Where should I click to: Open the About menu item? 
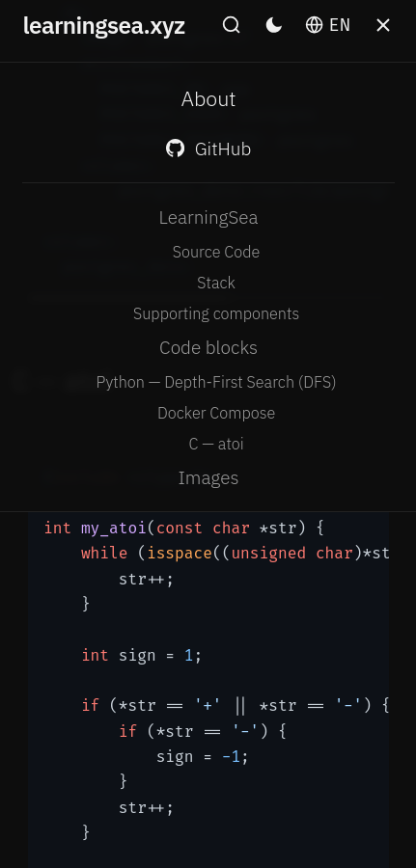pyautogui.click(x=208, y=99)
